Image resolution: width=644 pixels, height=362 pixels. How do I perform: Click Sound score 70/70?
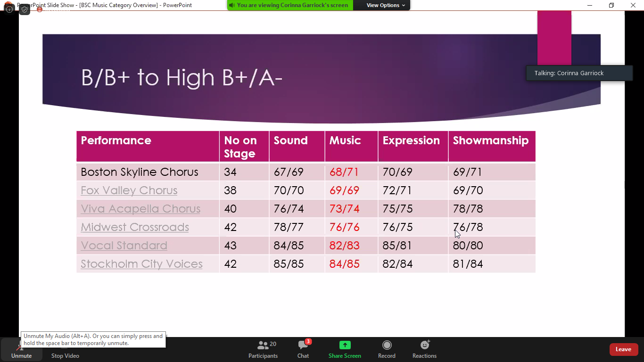289,190
